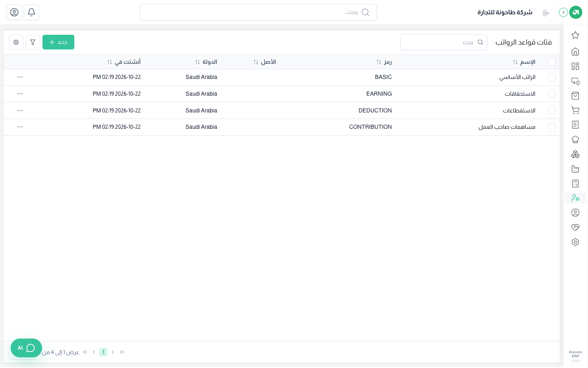This screenshot has width=588, height=368.
Task: Open user profile avatar menu
Action: tap(14, 12)
